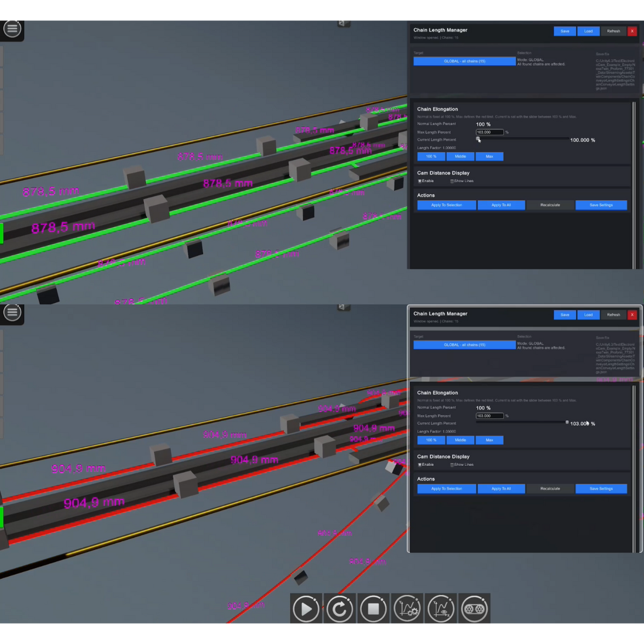This screenshot has height=644, width=644.
Task: Click Apply To All in lower panel
Action: 501,489
